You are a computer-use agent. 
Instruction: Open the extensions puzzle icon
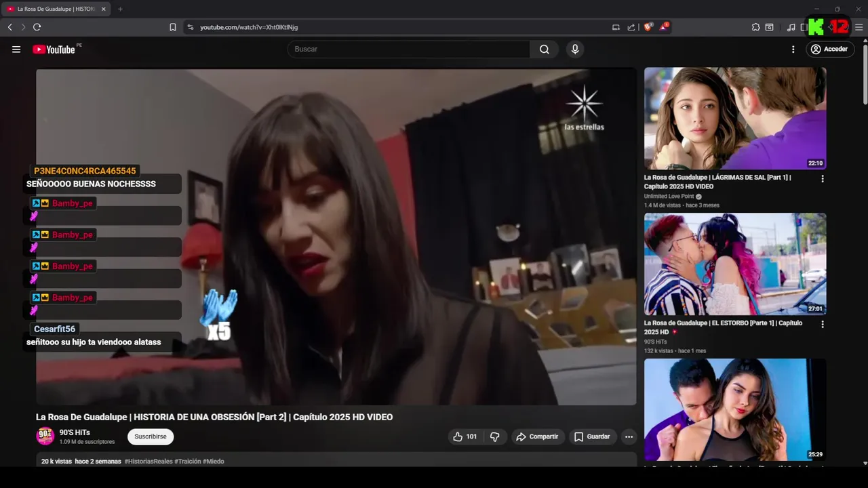(756, 27)
